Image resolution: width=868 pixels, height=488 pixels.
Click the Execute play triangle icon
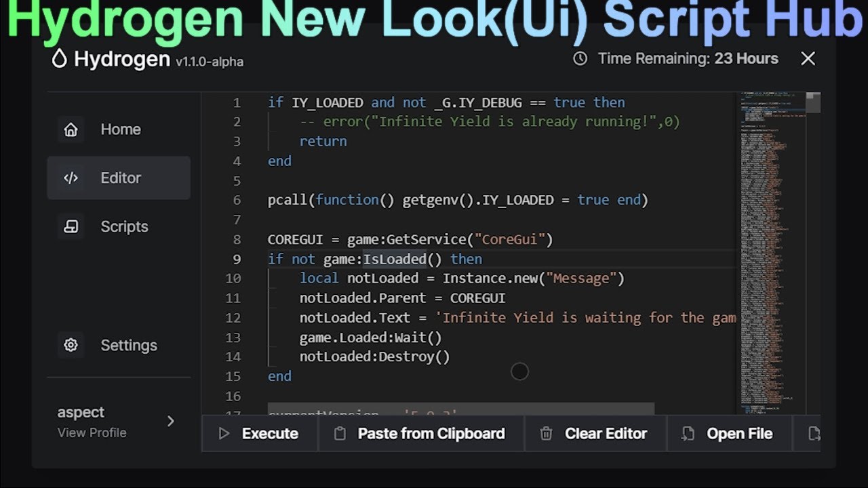click(x=224, y=434)
